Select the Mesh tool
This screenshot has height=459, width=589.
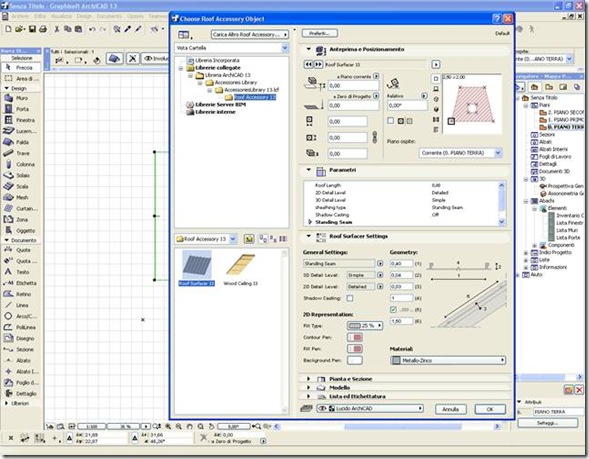tap(21, 198)
